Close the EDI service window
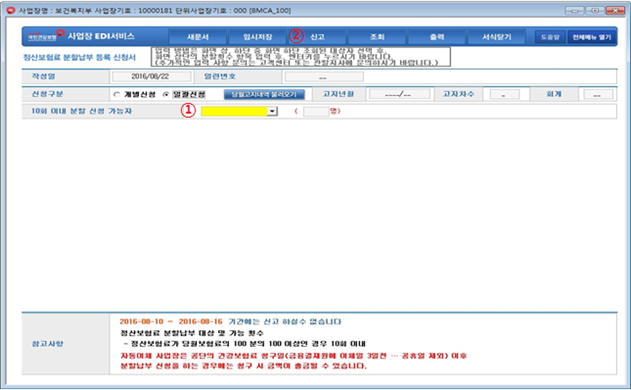This screenshot has width=631, height=390. click(615, 10)
